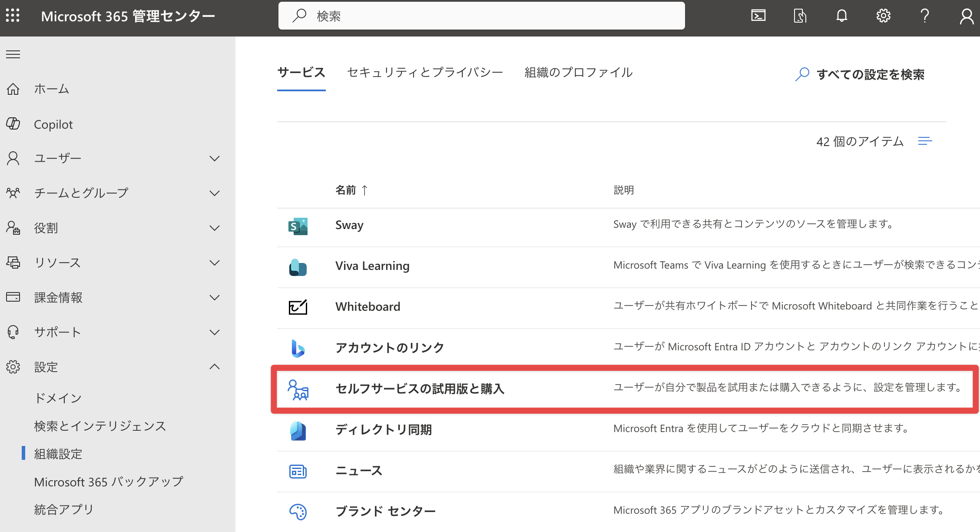Switch to 組織のプロファイル tab
Viewport: 980px width, 532px height.
click(x=579, y=72)
